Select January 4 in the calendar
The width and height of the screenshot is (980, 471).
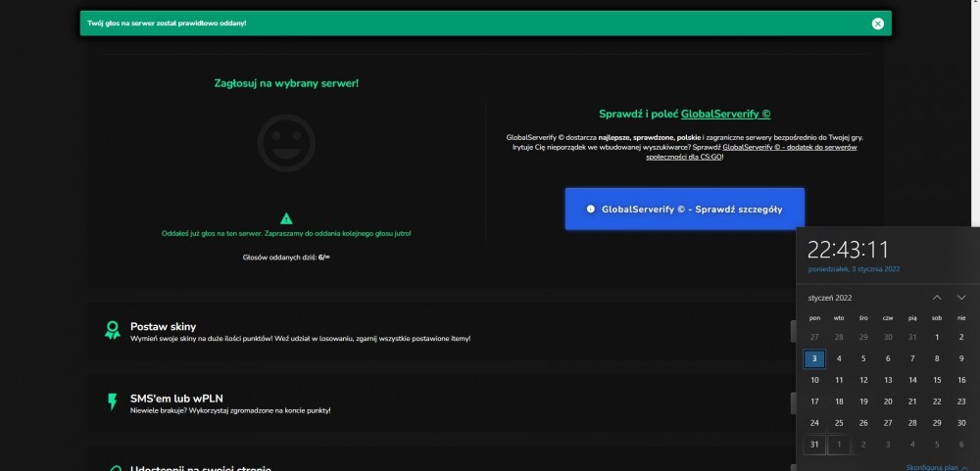(839, 358)
